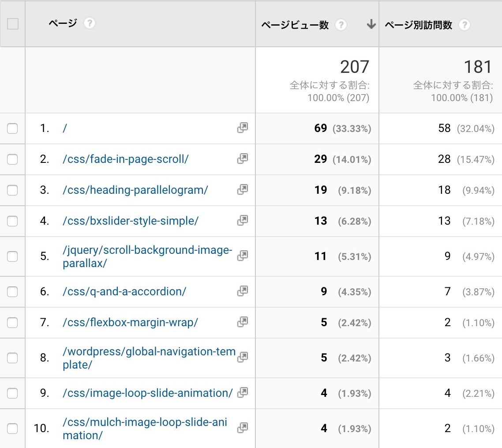
Task: Open bxslider-style-simple page external link icon
Action: [242, 220]
